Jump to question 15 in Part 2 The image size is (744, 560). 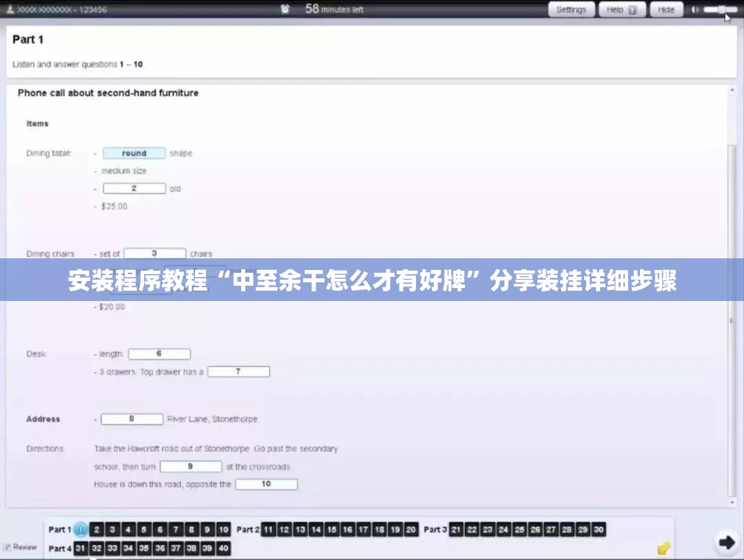point(331,530)
